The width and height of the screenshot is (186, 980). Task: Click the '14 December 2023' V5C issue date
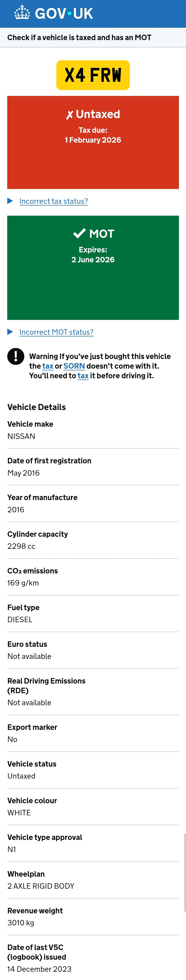39,969
